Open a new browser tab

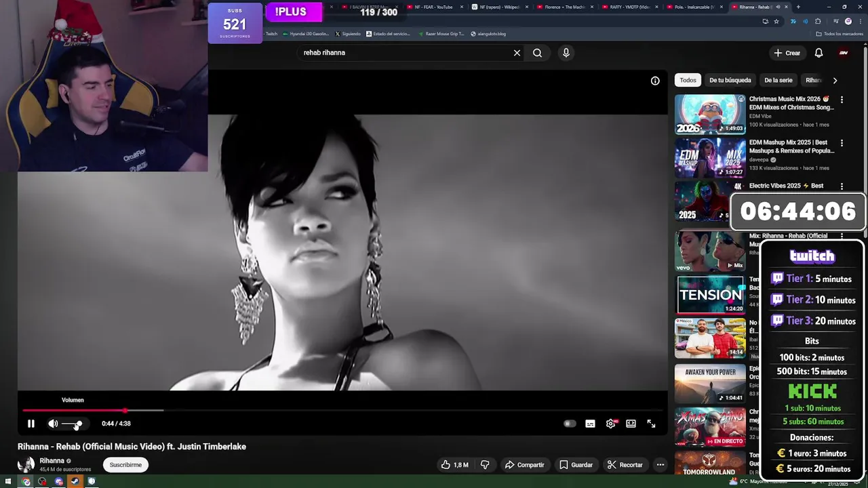(x=798, y=7)
